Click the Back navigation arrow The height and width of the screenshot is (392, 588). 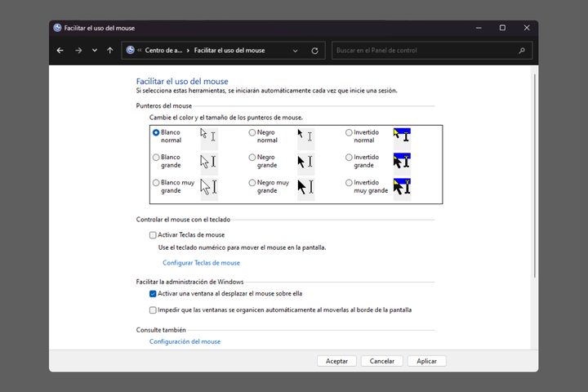click(60, 51)
